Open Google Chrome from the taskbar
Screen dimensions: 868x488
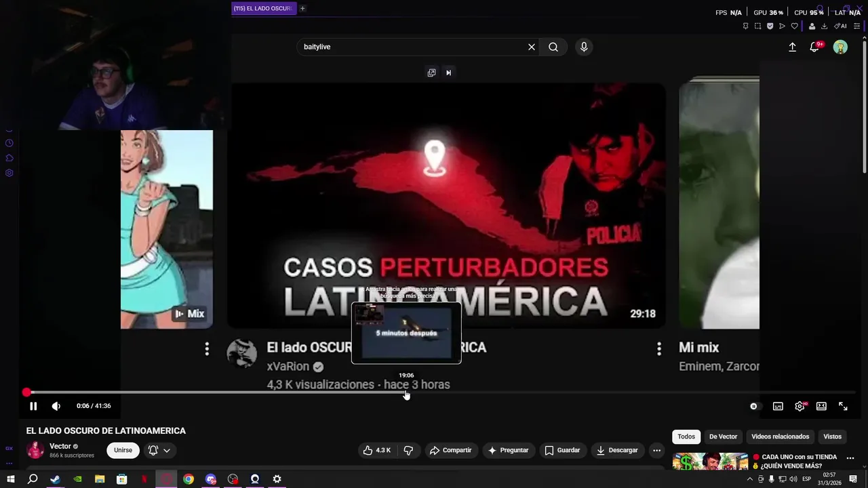(x=189, y=479)
